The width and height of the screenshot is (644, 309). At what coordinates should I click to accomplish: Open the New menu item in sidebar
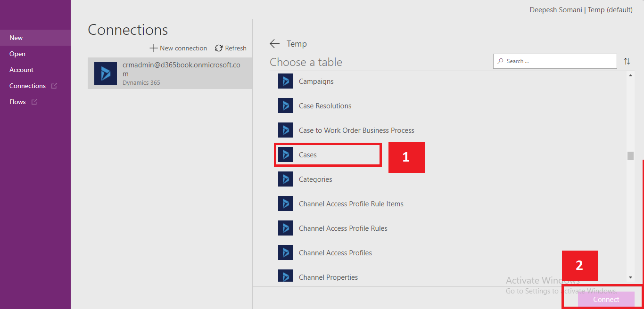(x=35, y=38)
